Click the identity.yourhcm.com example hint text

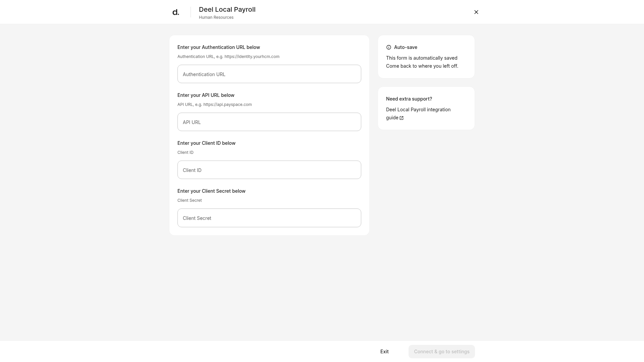[228, 57]
